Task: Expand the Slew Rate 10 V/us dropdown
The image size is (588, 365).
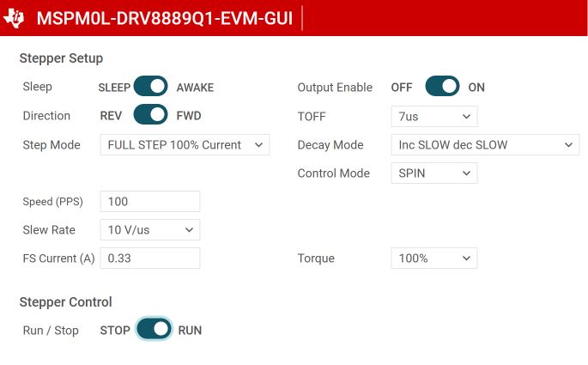Action: pyautogui.click(x=150, y=229)
